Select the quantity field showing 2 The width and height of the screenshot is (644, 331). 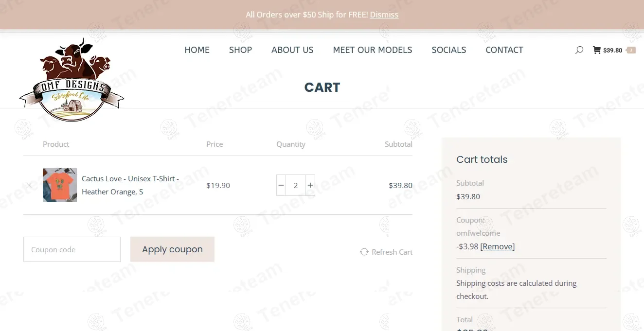point(296,185)
